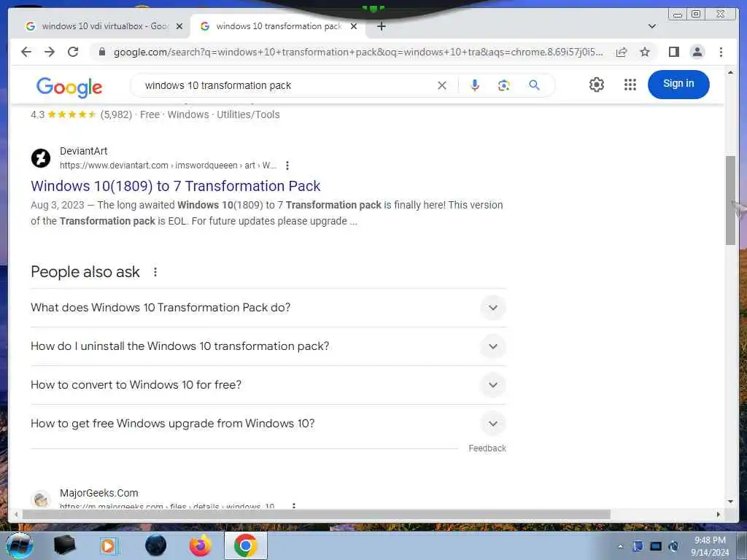Start voice search with microphone
Image resolution: width=747 pixels, height=560 pixels.
tap(474, 85)
